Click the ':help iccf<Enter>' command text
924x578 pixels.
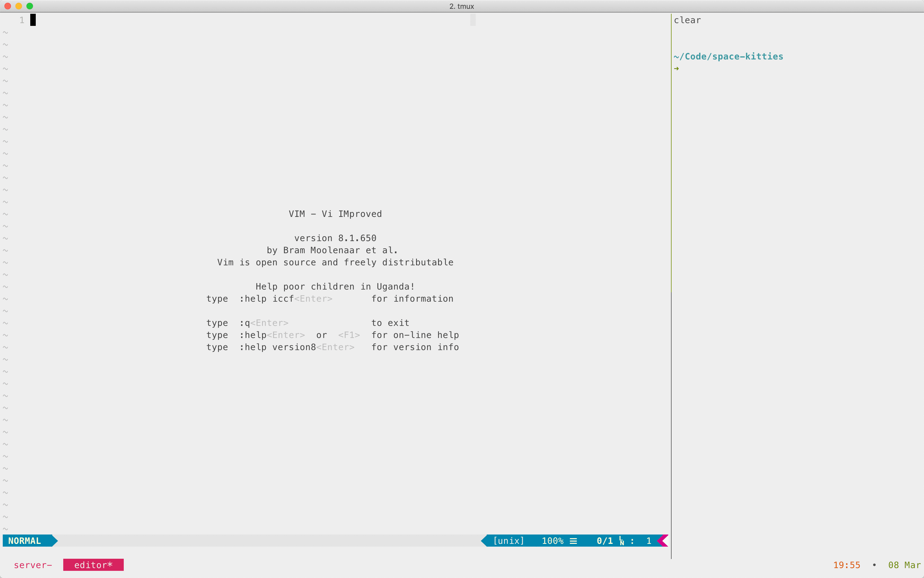286,299
